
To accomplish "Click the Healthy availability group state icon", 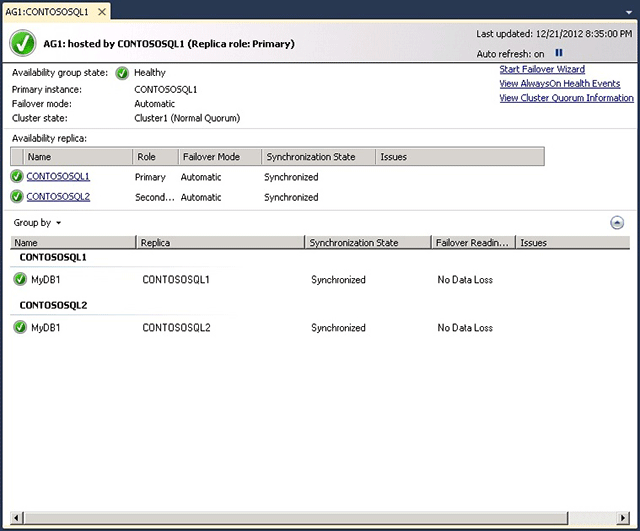I will point(122,73).
